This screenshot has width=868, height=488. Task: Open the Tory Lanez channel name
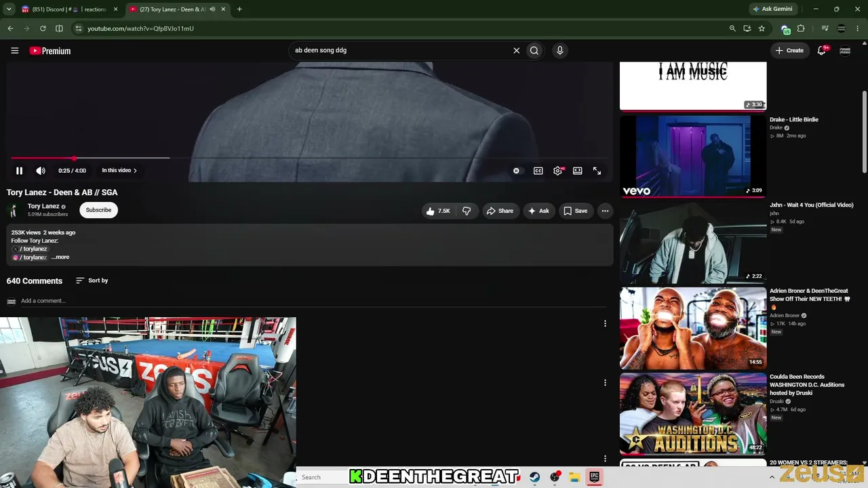43,206
